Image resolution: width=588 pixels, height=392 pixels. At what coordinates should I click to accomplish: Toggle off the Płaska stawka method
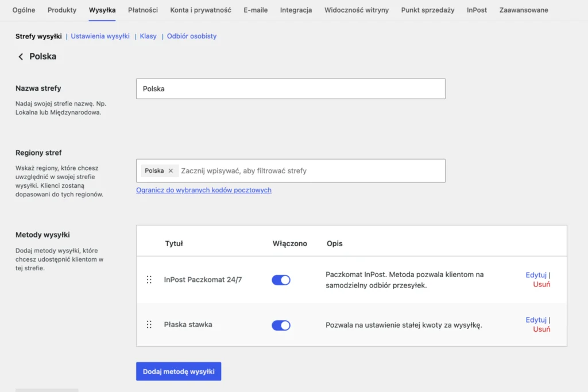(281, 325)
